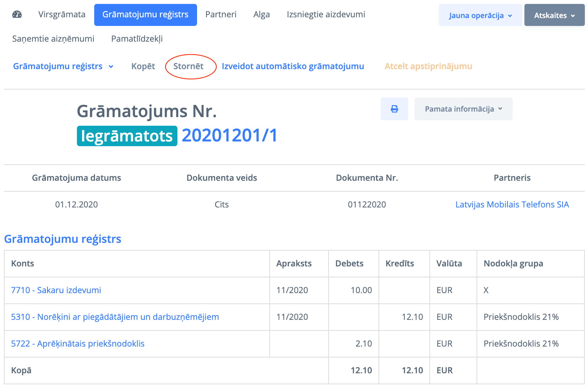
Task: Open partner Latvijas Mobilais Telefons SIA
Action: pos(512,205)
